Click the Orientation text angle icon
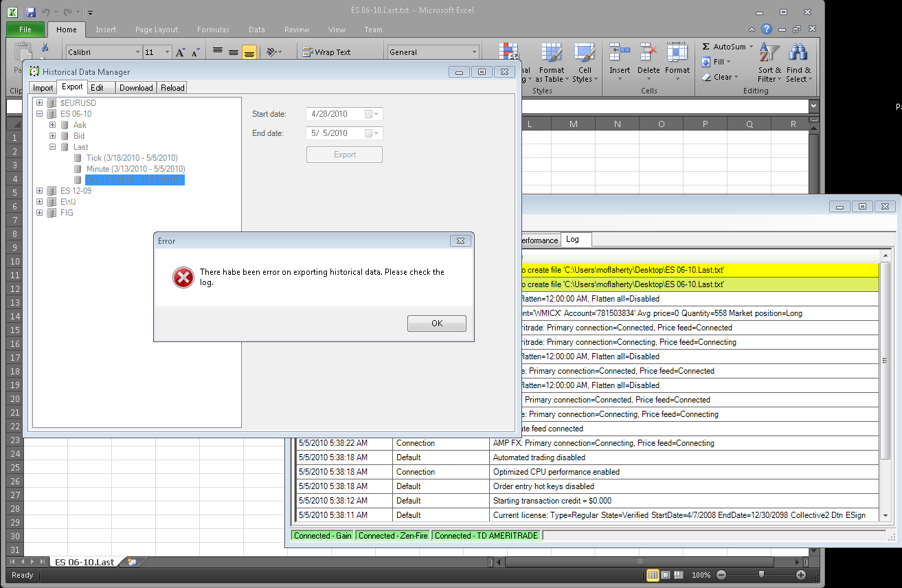The height and width of the screenshot is (588, 902). click(x=273, y=52)
